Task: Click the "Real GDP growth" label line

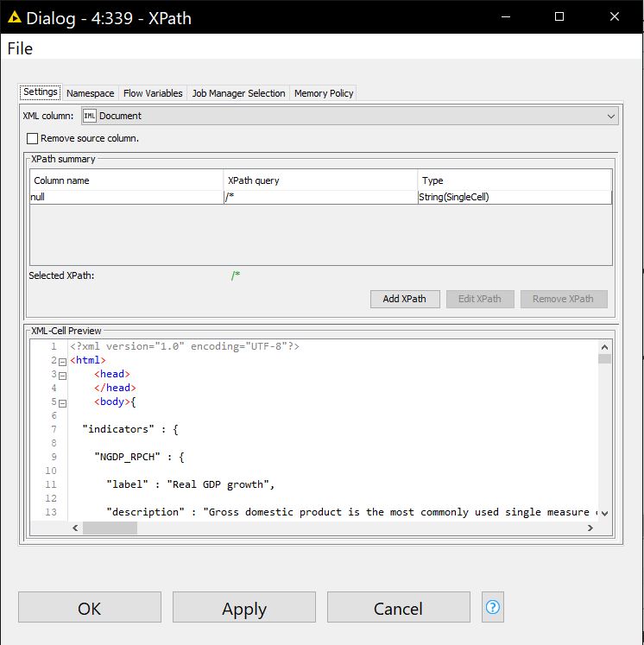Action: [191, 484]
